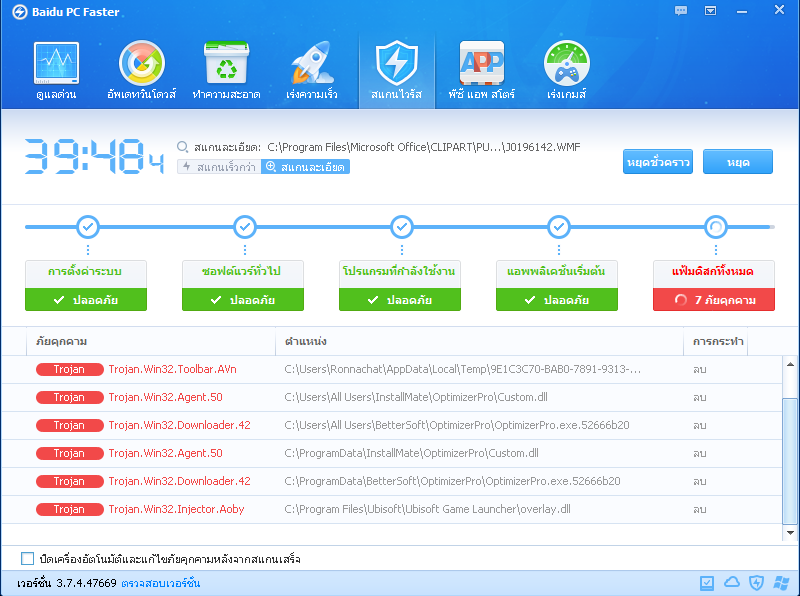Open the ทำความสะอาด recycle bin cleaner icon
Screen dimensions: 800x596
click(226, 70)
